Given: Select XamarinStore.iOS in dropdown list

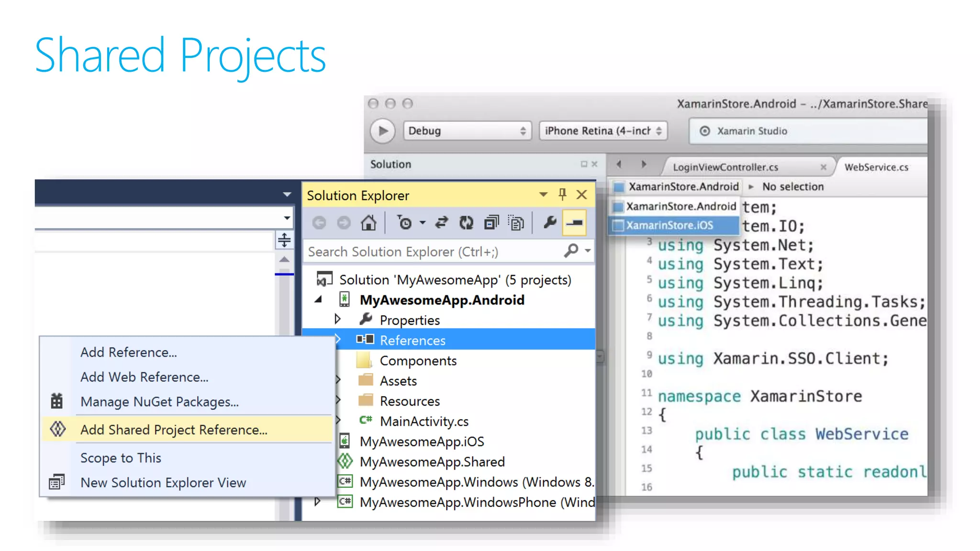Looking at the screenshot, I should 674,225.
